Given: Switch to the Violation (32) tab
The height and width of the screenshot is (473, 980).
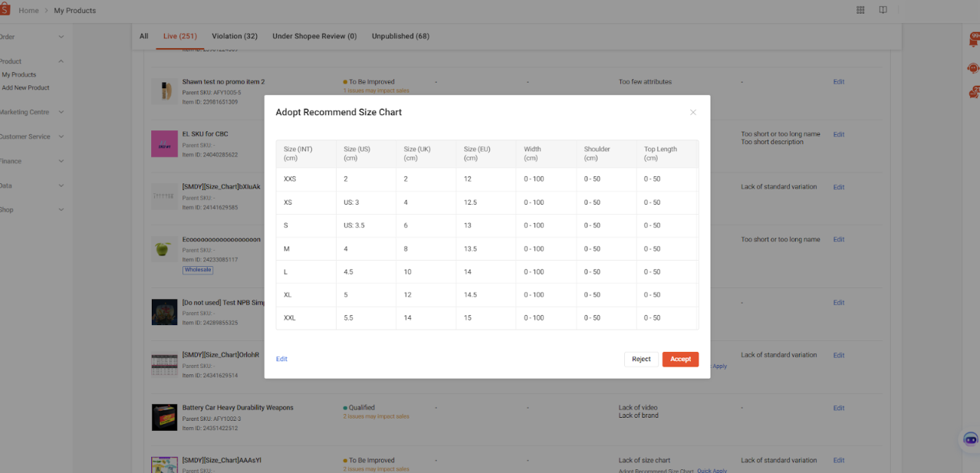Looking at the screenshot, I should [x=234, y=36].
